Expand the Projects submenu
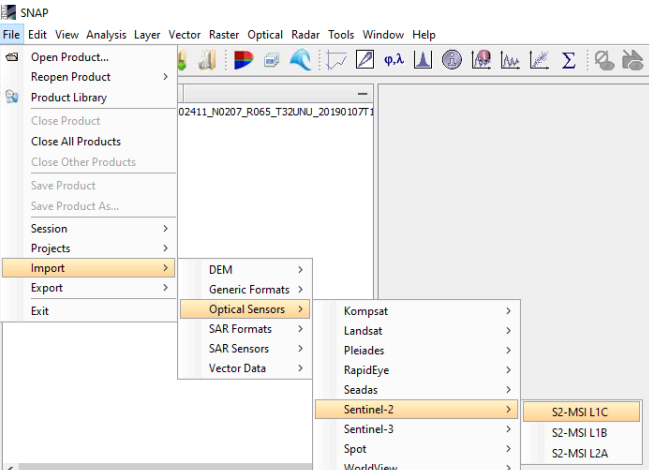Viewport: 649px width, 470px height. (89, 248)
